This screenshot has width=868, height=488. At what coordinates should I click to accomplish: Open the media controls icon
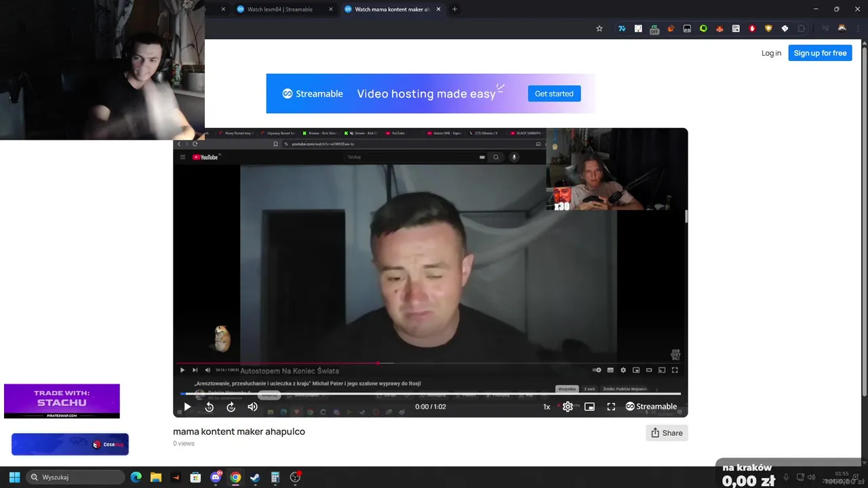(x=825, y=28)
